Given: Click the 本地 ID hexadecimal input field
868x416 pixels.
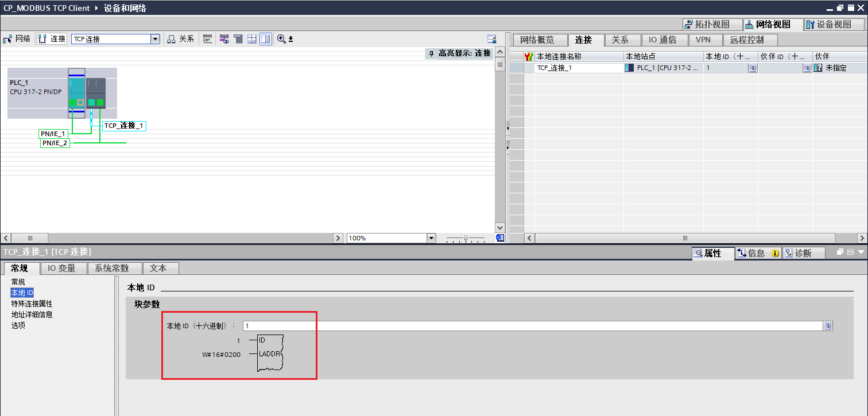Looking at the screenshot, I should pos(533,326).
